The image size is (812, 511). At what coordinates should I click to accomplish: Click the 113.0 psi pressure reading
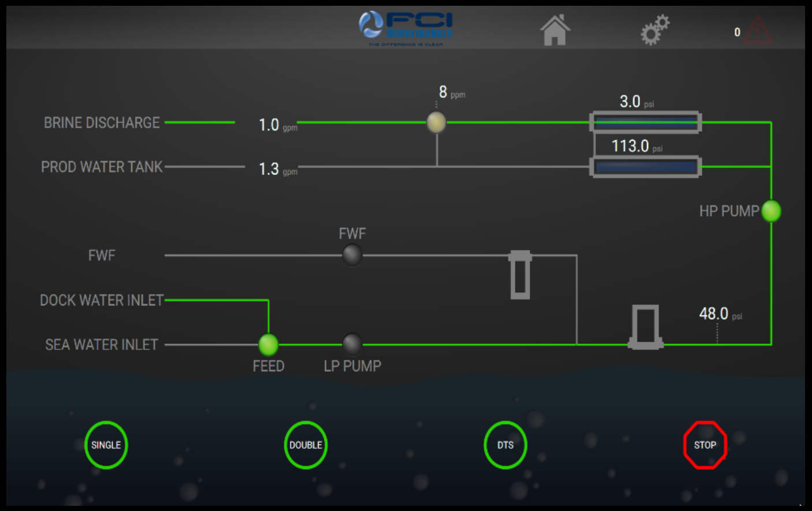coord(631,146)
